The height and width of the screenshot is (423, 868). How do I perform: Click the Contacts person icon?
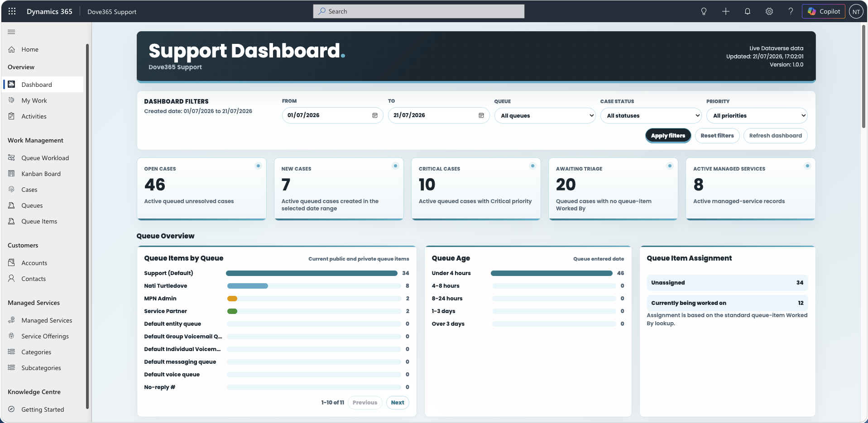click(12, 278)
